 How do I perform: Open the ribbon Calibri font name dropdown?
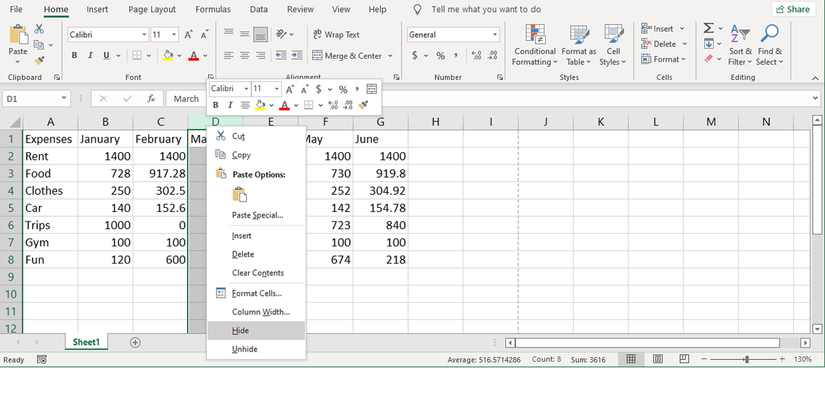point(144,35)
